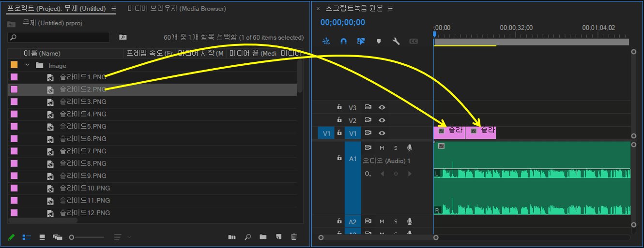Toggle linked selection in timeline
644x248 pixels.
pyautogui.click(x=361, y=42)
